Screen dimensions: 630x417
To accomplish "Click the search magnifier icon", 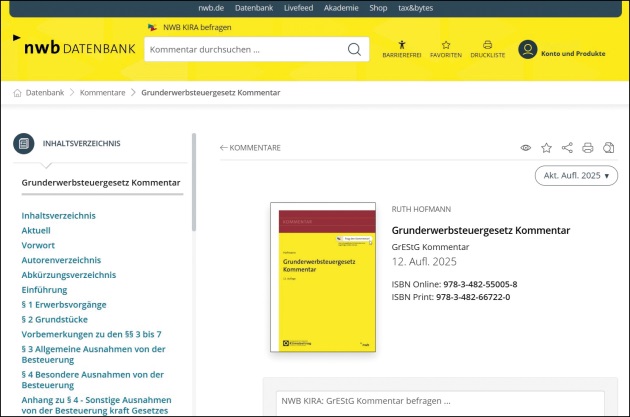I will click(354, 49).
